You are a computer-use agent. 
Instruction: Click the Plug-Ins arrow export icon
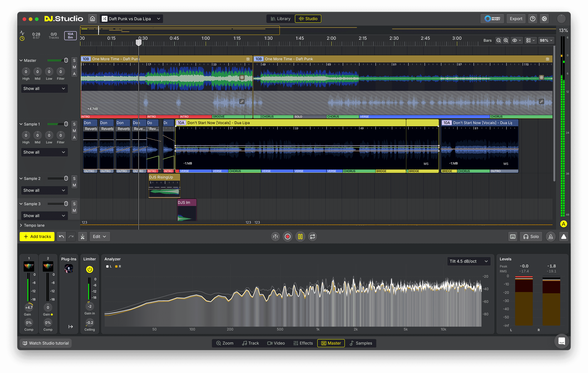tap(71, 326)
